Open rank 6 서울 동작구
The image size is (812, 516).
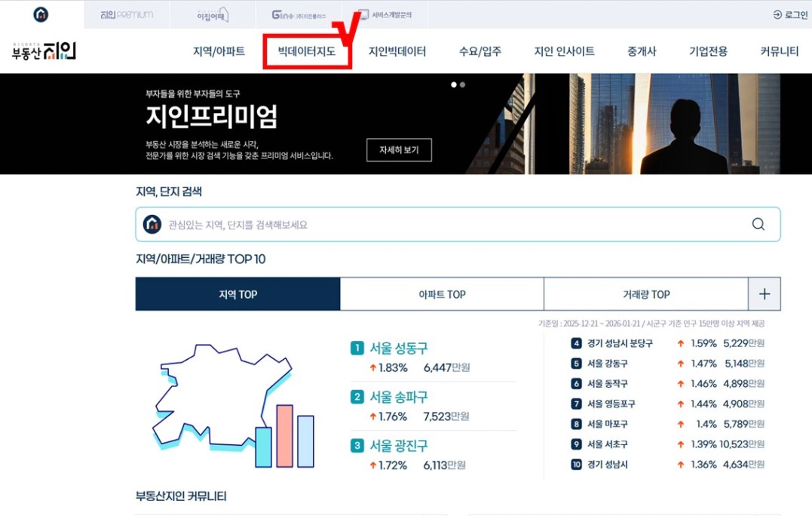click(x=607, y=384)
